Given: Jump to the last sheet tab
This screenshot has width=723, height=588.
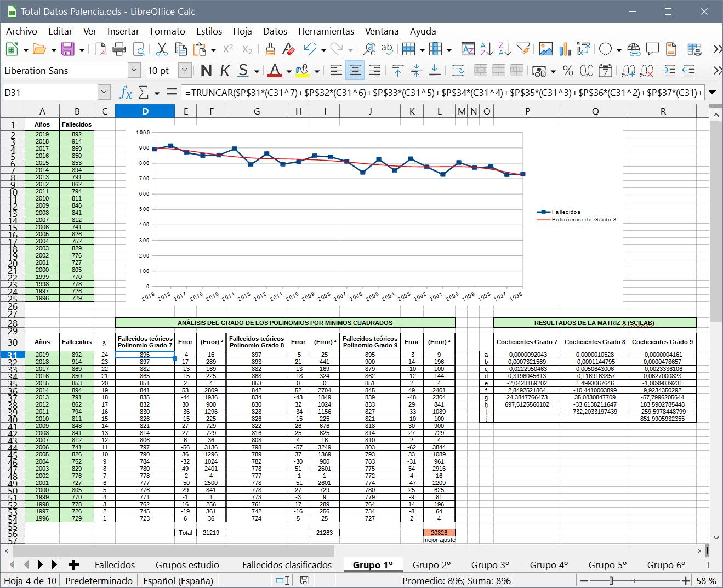Looking at the screenshot, I should tap(55, 565).
